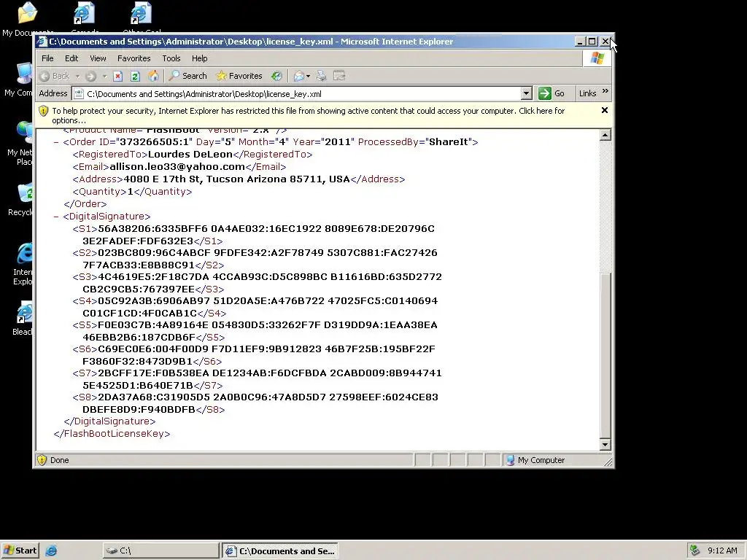Click the system tray network icon

point(695,551)
